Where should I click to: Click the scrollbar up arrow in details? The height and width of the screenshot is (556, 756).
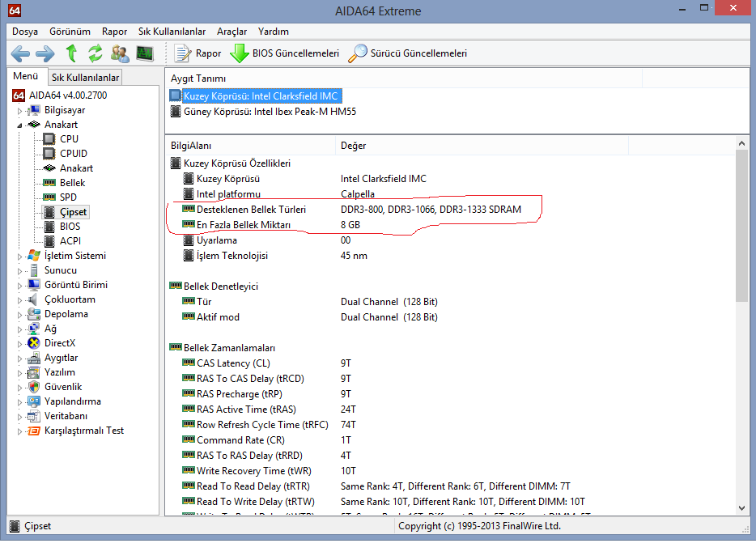click(x=741, y=143)
